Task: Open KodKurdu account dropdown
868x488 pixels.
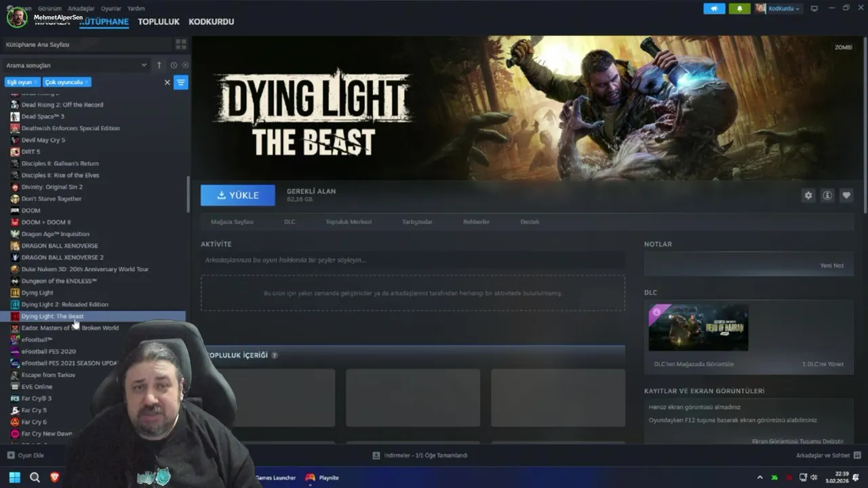Action: click(x=783, y=9)
